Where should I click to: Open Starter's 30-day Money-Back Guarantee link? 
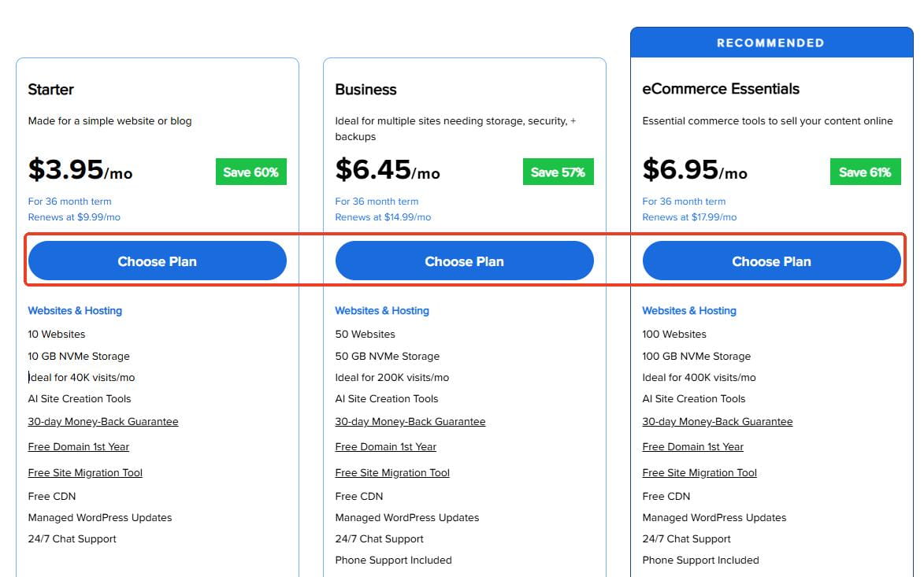click(103, 422)
